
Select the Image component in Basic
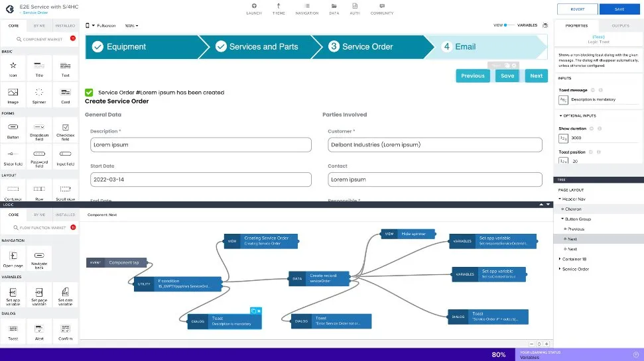[x=13, y=93]
